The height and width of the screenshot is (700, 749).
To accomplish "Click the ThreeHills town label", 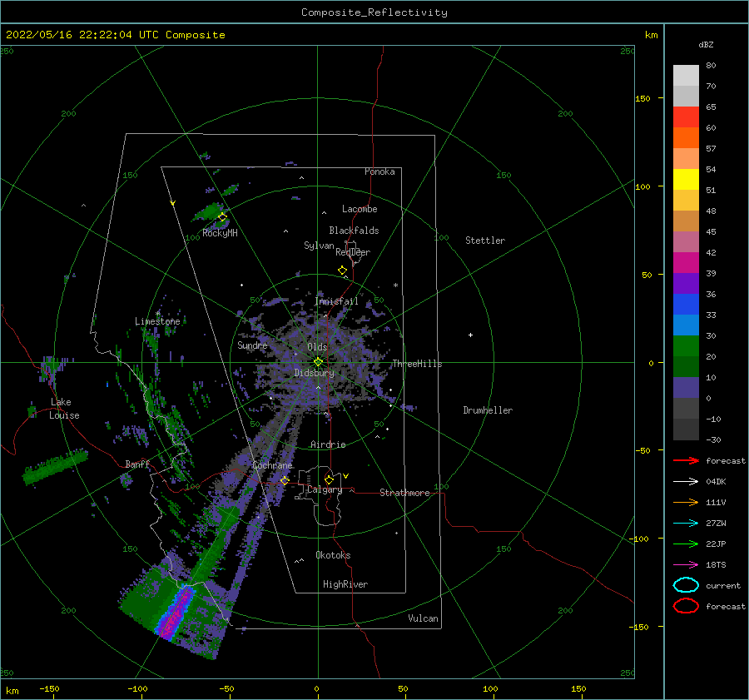I will 417,364.
